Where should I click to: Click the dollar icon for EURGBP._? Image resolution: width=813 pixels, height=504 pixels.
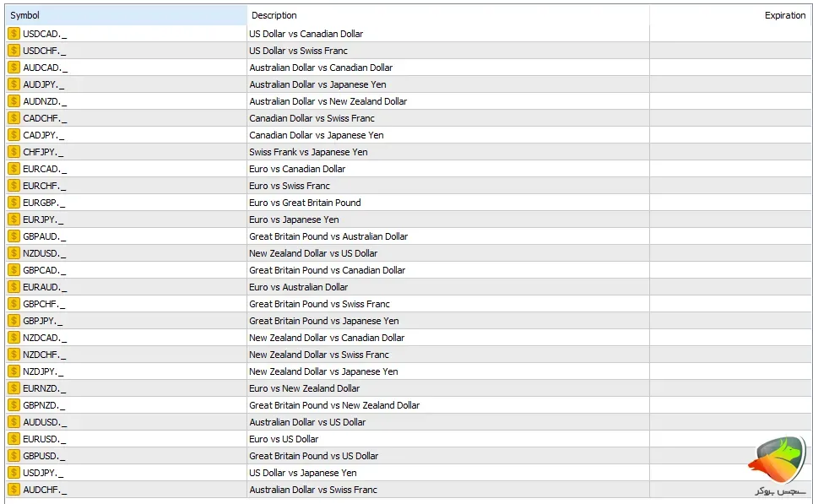click(14, 203)
